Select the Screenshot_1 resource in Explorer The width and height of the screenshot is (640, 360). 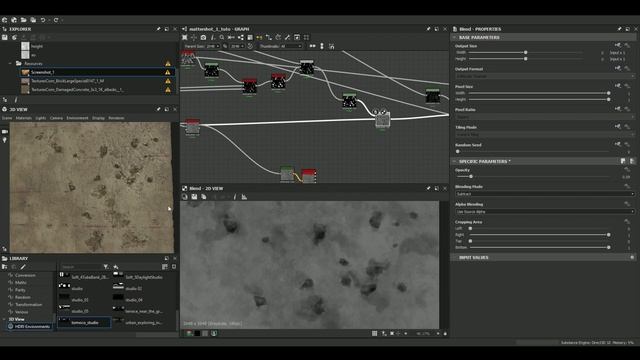tap(97, 72)
